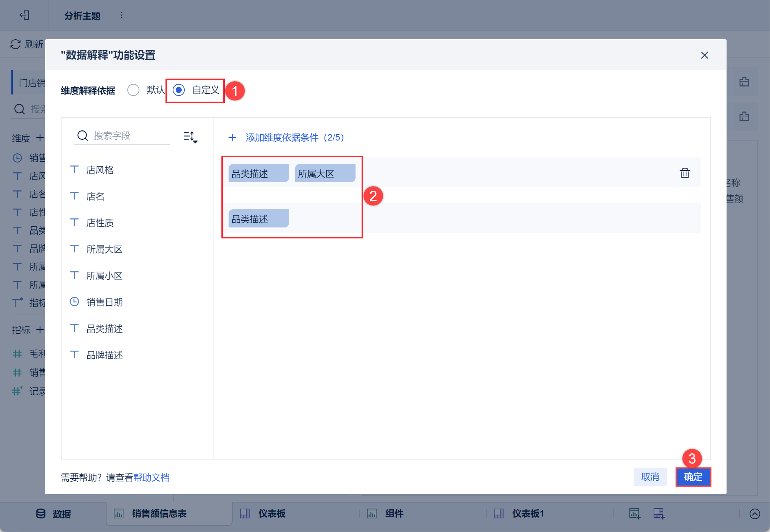Select the 自定义 radio button
This screenshot has height=532, width=770.
pos(179,90)
